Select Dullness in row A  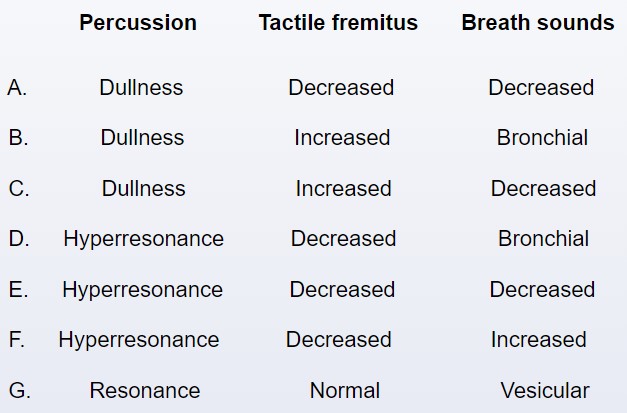pos(141,88)
